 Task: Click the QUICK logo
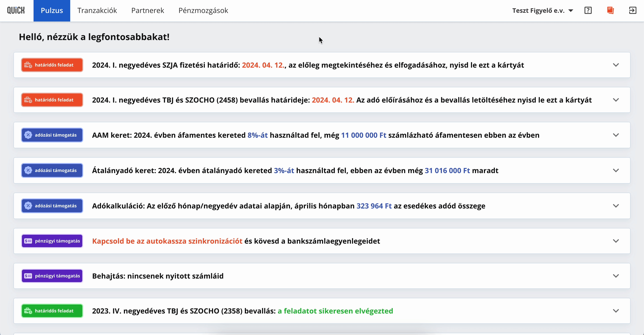[x=16, y=10]
